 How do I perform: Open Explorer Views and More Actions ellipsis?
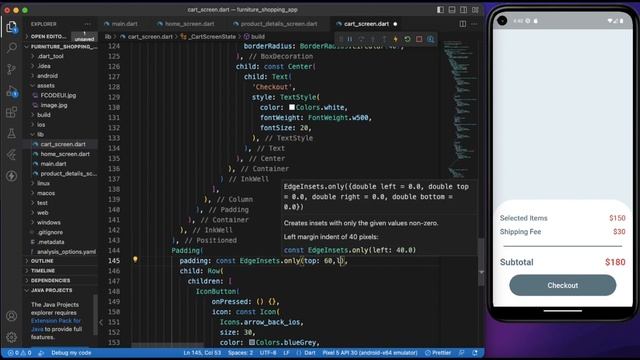pos(87,24)
